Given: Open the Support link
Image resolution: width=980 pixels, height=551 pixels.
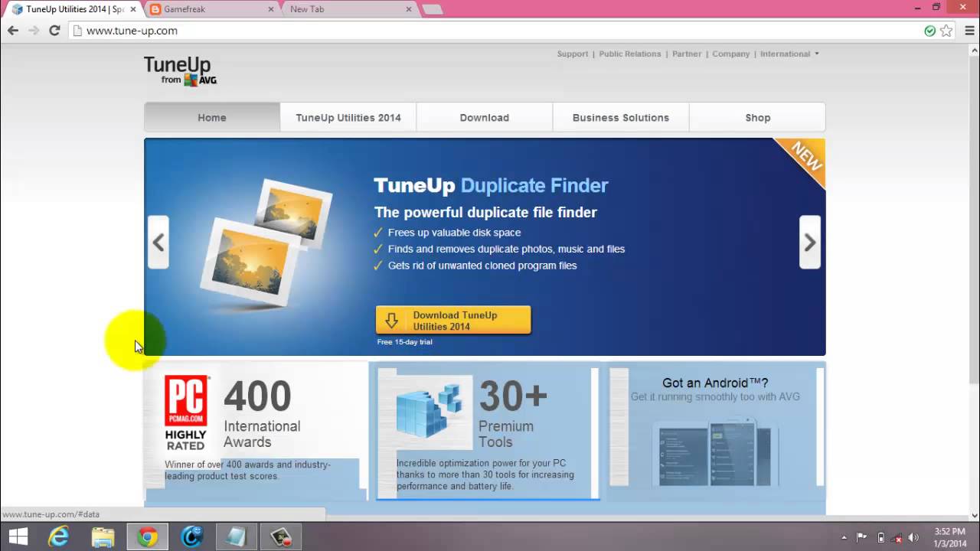Looking at the screenshot, I should click(x=573, y=54).
